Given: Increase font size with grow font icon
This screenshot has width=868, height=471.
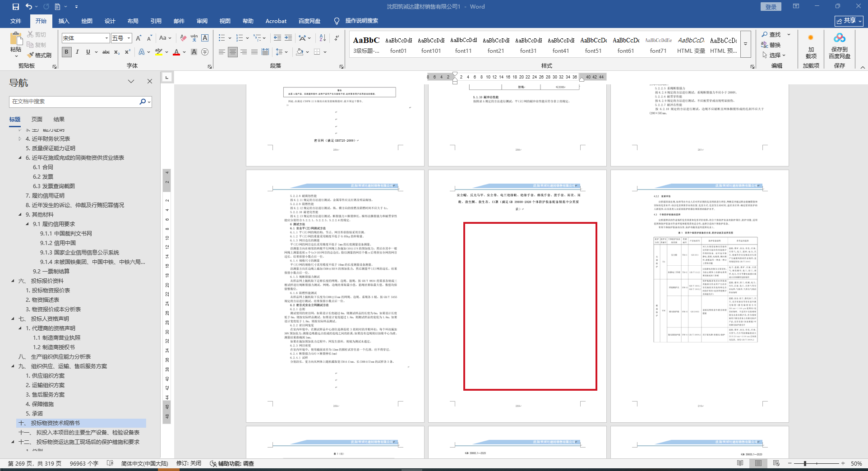Looking at the screenshot, I should click(139, 38).
